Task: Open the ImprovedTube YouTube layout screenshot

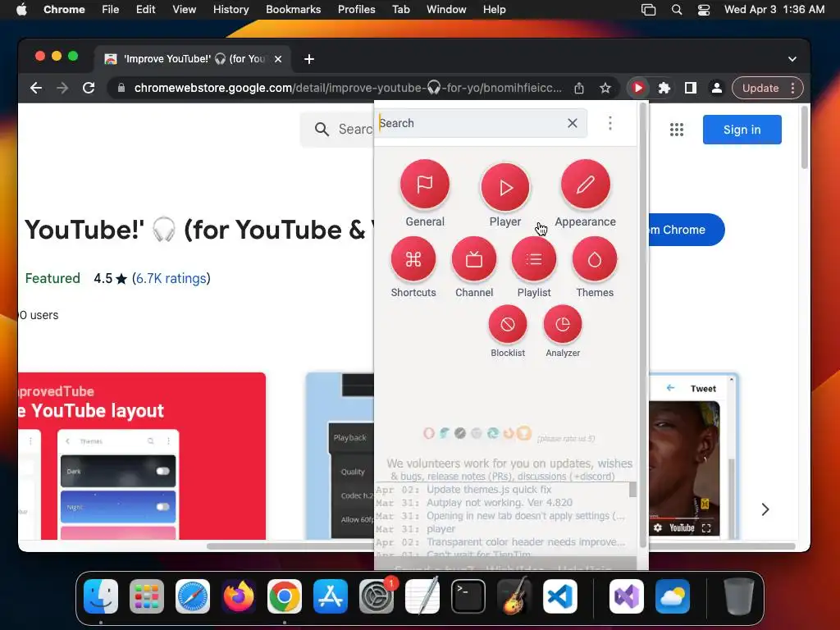Action: 142,456
